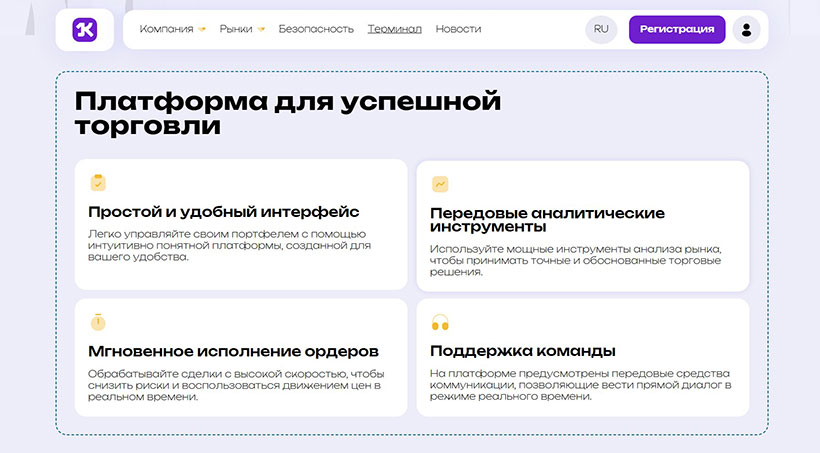Expand the 'Компания' dropdown menu
The width and height of the screenshot is (820, 453).
(x=172, y=29)
